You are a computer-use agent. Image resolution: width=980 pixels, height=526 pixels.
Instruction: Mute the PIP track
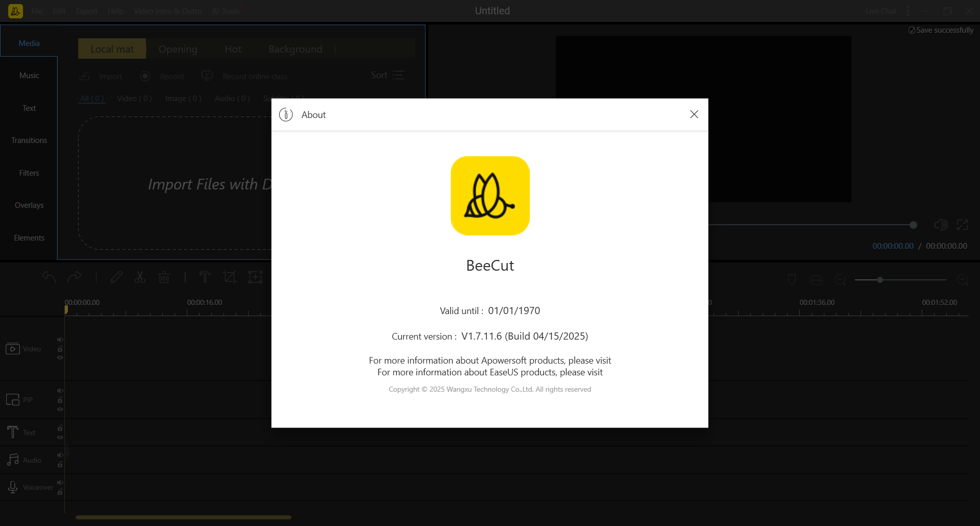60,391
